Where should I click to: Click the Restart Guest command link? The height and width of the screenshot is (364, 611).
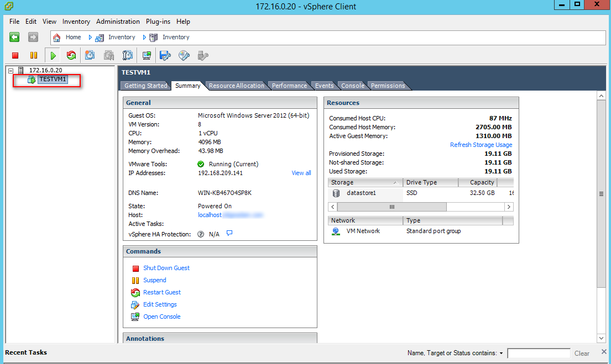[162, 292]
